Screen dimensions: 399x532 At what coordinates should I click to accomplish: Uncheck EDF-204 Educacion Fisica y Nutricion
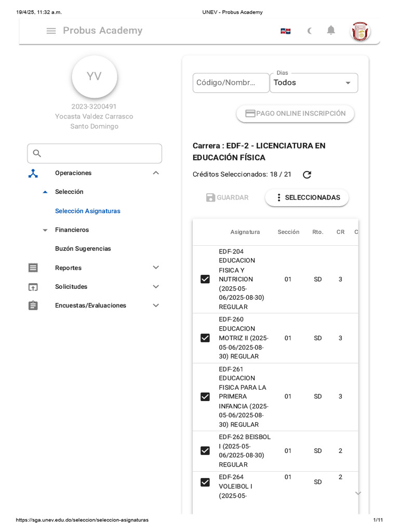tap(205, 280)
